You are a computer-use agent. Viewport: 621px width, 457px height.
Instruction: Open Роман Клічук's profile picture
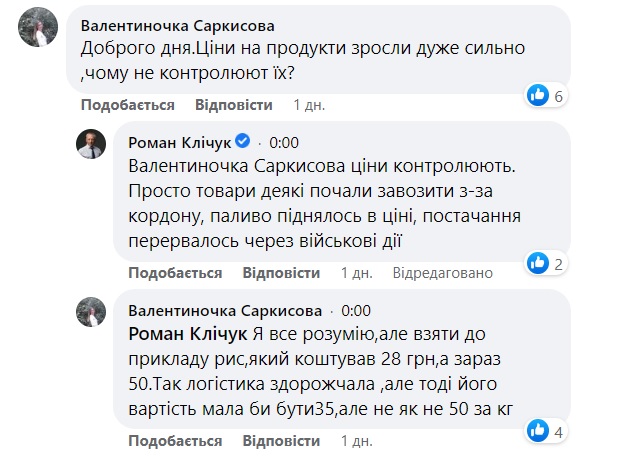[x=93, y=144]
